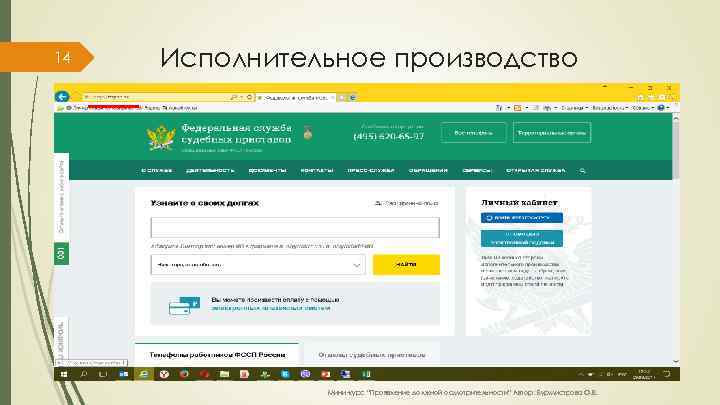This screenshot has height=405, width=720.
Task: Open the О службе menu item
Action: [x=157, y=170]
